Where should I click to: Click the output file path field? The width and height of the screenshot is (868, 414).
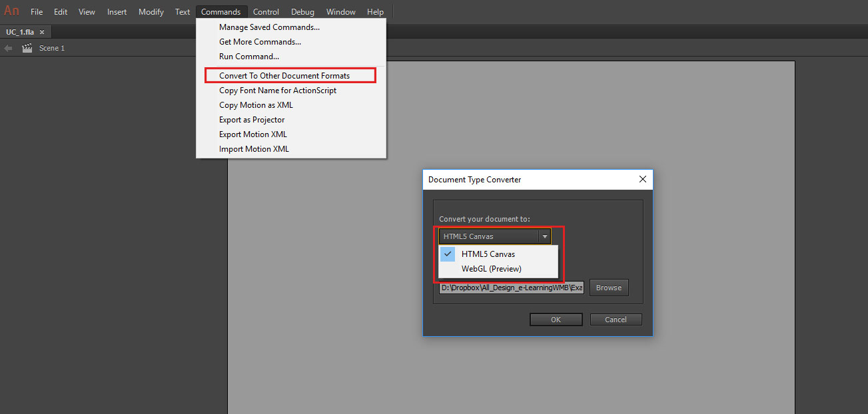pos(512,288)
